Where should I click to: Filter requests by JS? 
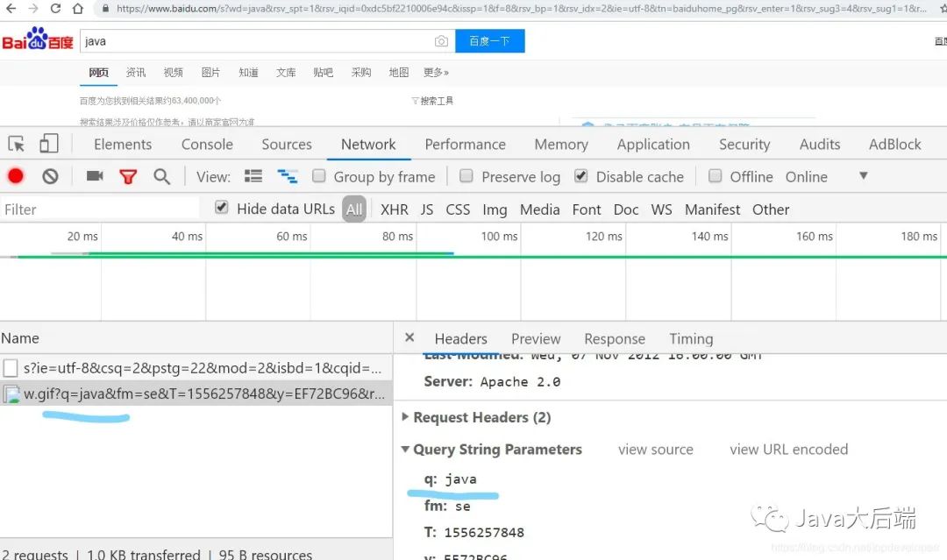coord(427,209)
